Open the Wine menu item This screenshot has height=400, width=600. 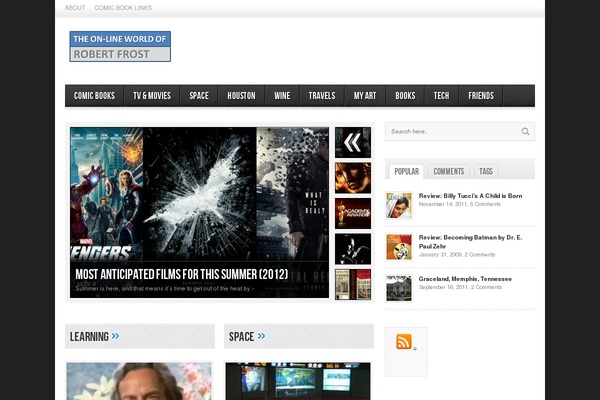[x=282, y=96]
